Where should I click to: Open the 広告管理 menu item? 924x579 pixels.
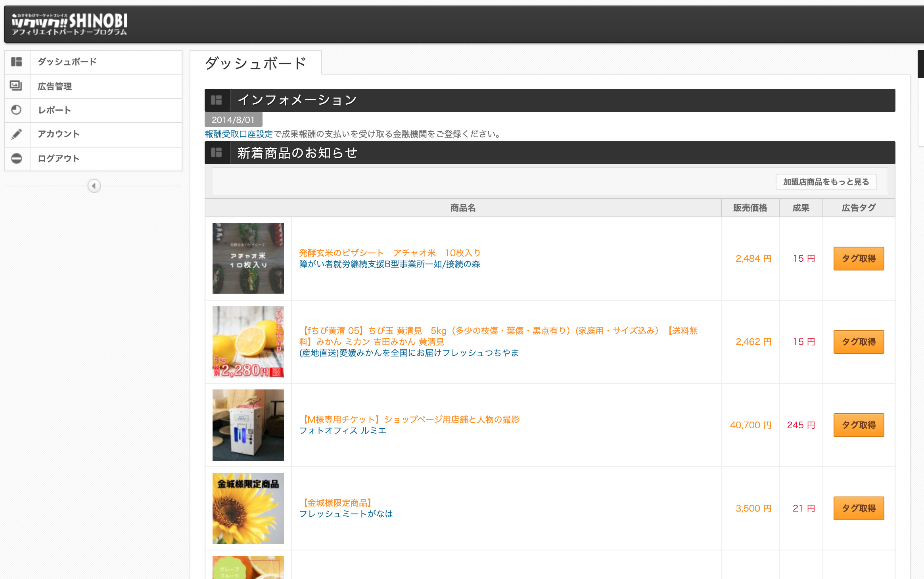pyautogui.click(x=55, y=86)
